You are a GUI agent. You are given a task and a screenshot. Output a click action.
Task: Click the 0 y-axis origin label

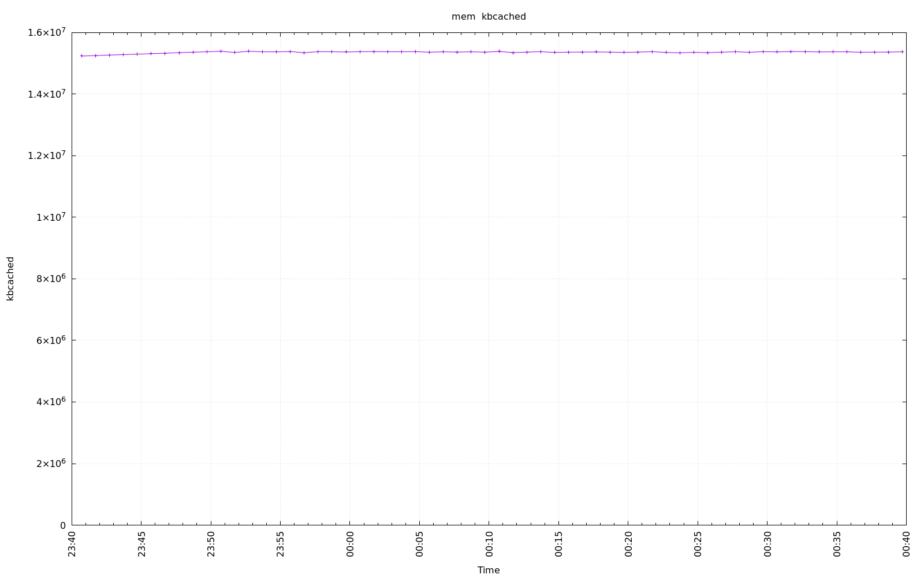pos(63,525)
